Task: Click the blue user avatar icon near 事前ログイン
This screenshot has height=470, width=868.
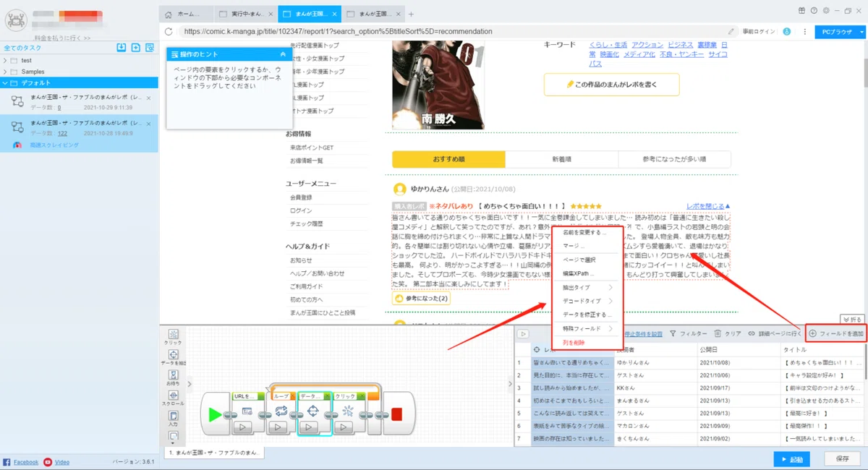Action: click(786, 32)
